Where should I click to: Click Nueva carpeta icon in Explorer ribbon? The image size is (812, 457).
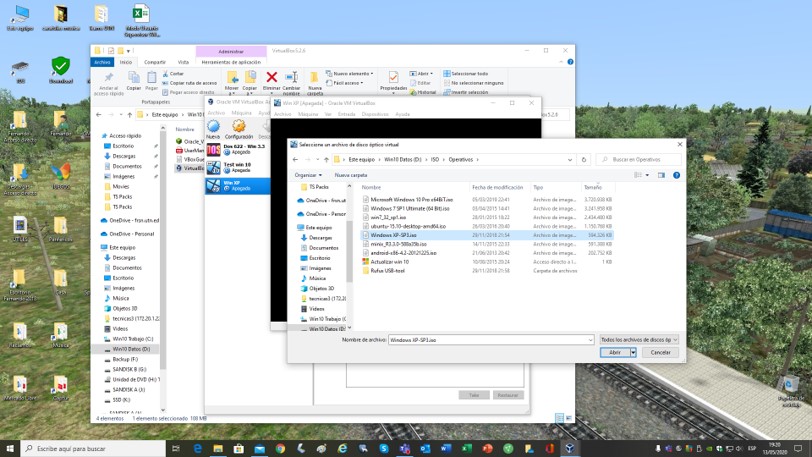(314, 83)
